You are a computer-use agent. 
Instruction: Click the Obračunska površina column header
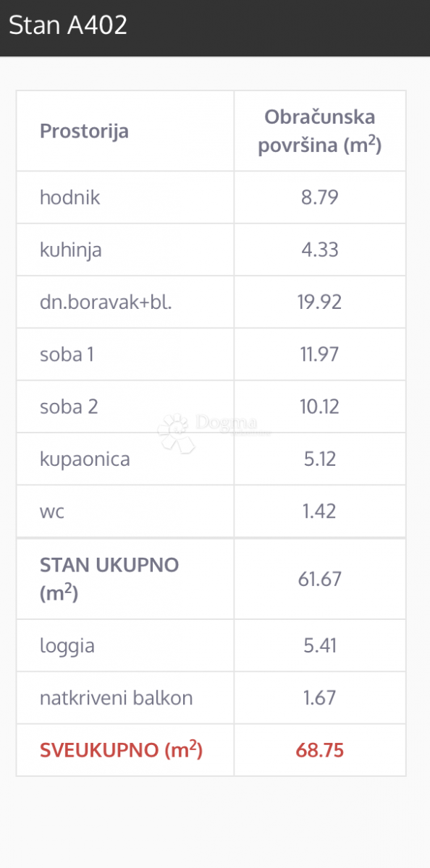click(320, 131)
